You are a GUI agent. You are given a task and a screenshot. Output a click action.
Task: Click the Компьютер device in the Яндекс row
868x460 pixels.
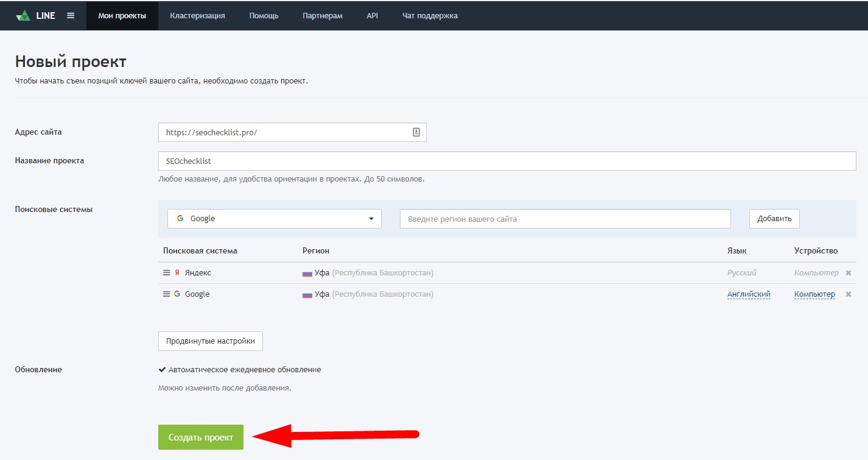point(816,273)
